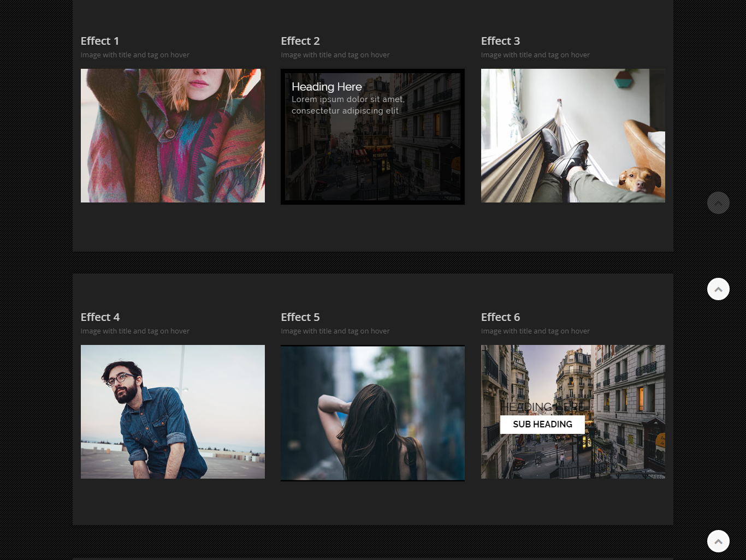Select the Effect 3 heading

(x=500, y=41)
